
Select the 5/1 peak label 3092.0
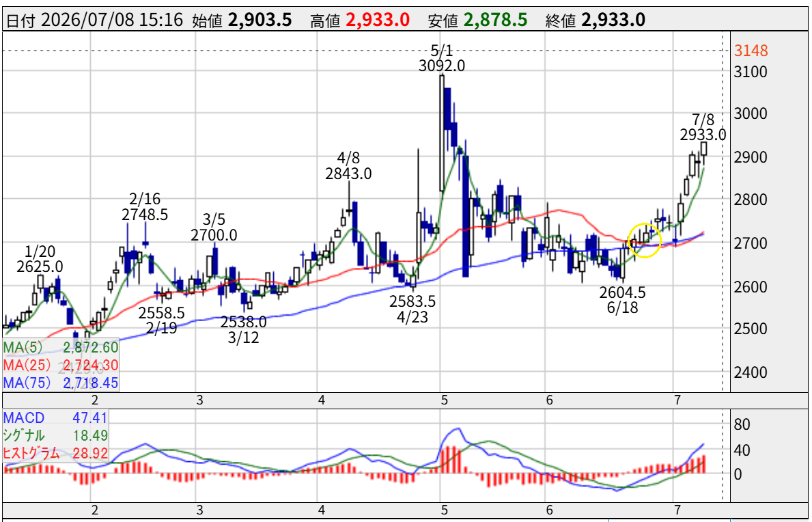442,66
